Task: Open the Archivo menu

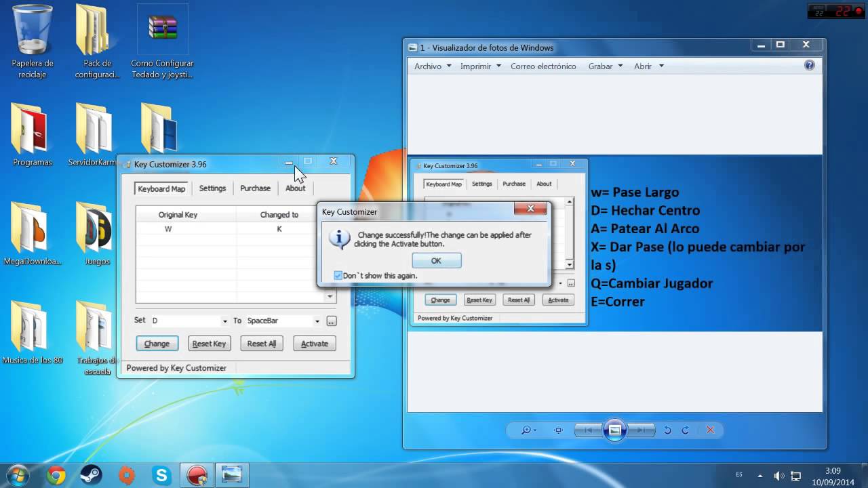Action: 432,66
